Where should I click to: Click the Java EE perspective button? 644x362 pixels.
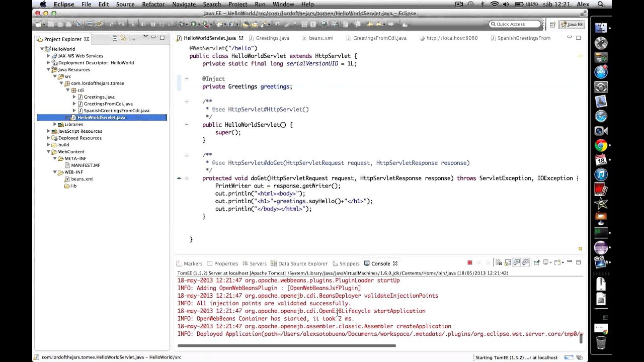coord(572,24)
